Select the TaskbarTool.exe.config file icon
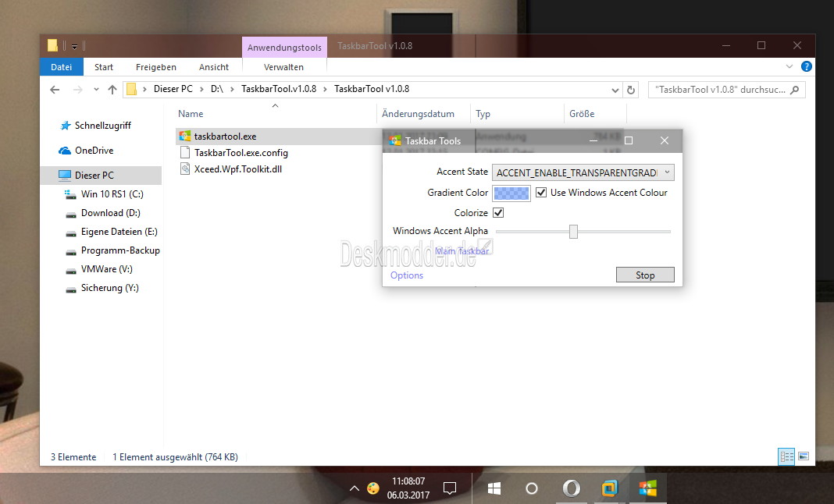 (184, 153)
